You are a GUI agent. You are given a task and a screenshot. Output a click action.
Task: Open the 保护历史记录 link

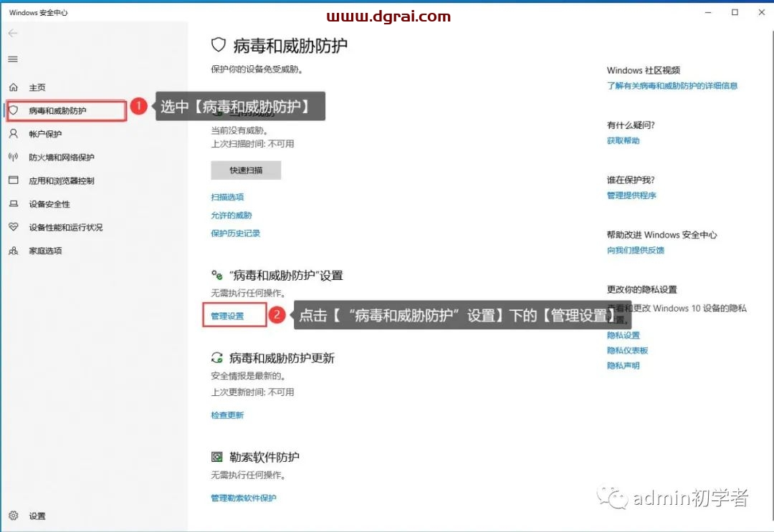click(x=236, y=233)
